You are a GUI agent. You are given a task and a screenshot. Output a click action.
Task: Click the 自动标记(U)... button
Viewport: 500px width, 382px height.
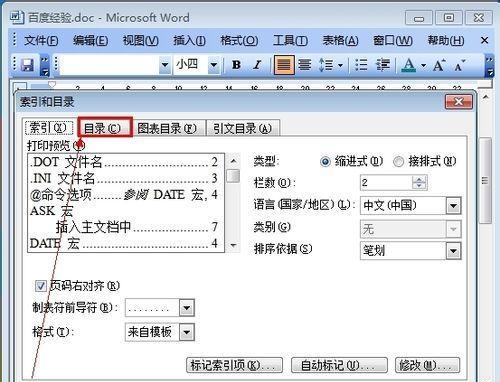(x=339, y=366)
